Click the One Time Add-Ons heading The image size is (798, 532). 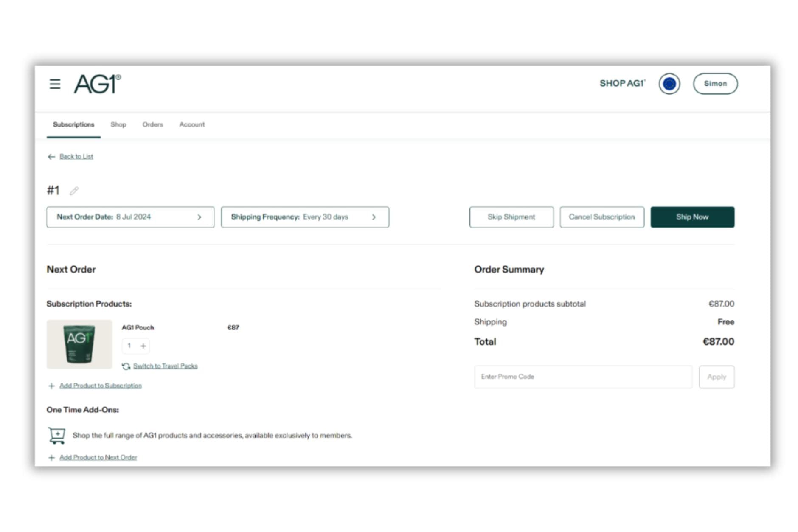[x=83, y=410]
